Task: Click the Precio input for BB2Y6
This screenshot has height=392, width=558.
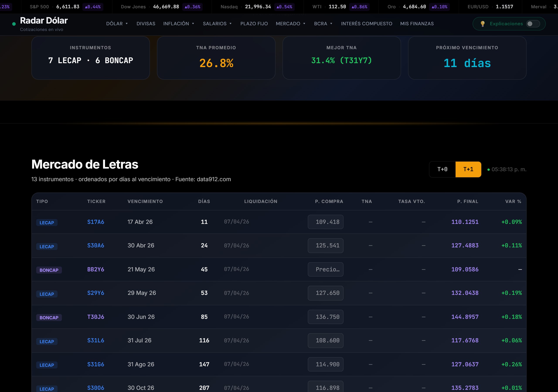Action: point(325,269)
